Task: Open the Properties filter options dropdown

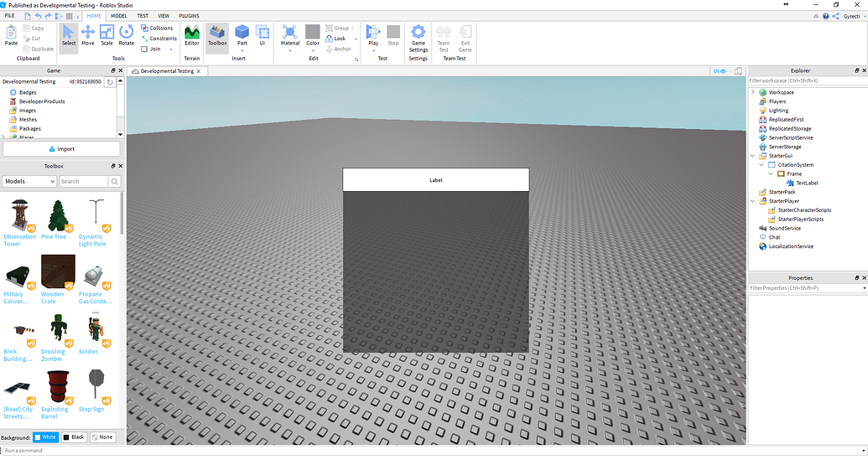Action: [864, 288]
